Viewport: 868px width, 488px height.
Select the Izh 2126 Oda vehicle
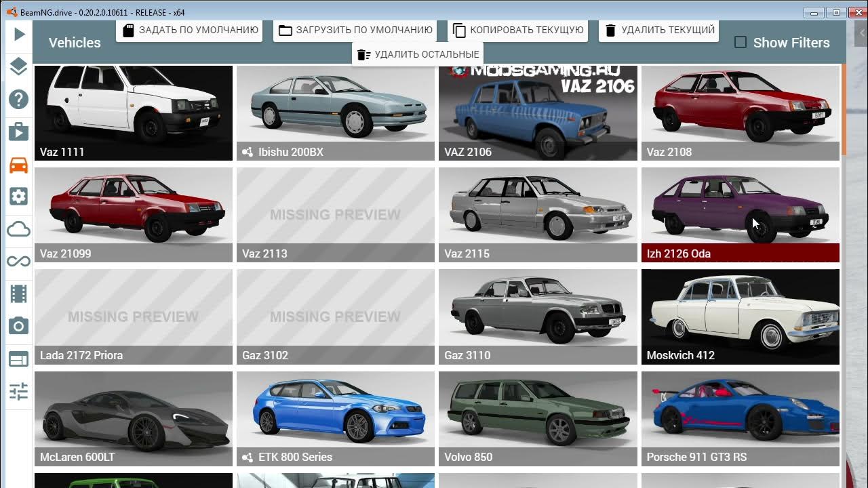(x=741, y=215)
